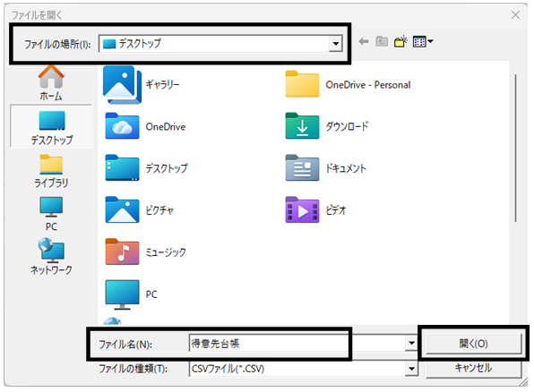The image size is (534, 392).
Task: Expand the ファイルの種類 dropdown arrow
Action: coord(411,369)
